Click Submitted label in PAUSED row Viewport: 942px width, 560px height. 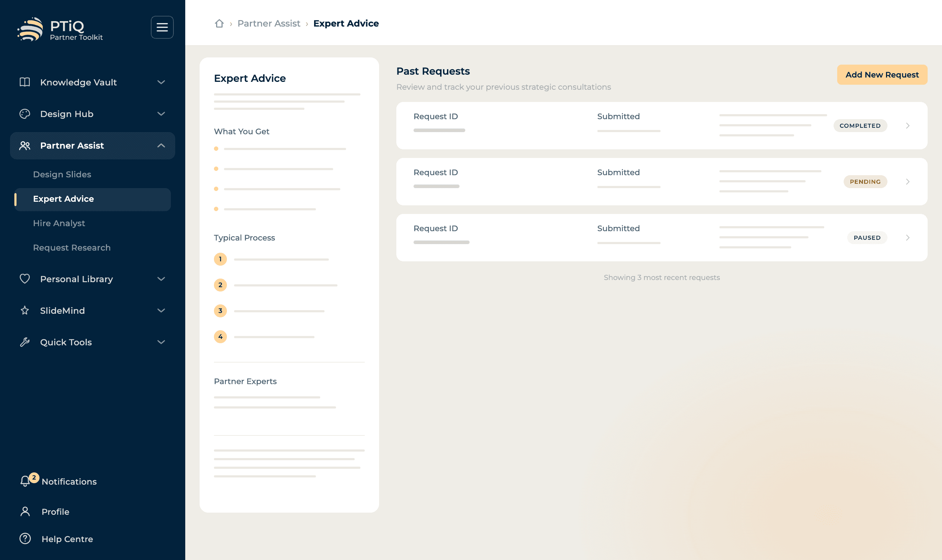pos(618,228)
